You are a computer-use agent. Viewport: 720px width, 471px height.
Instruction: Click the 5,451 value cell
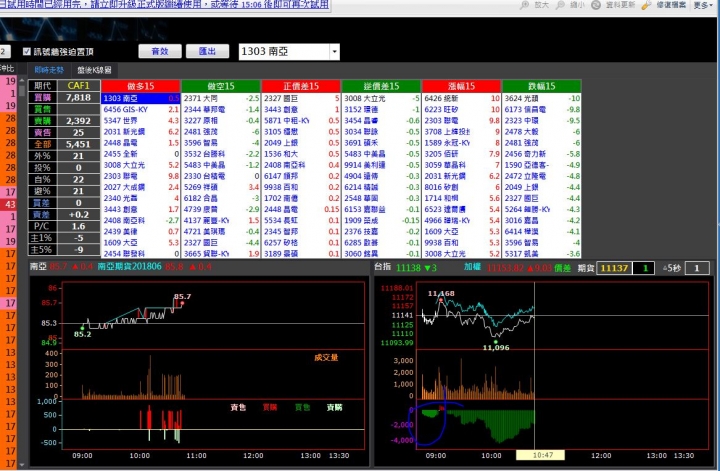[79, 144]
